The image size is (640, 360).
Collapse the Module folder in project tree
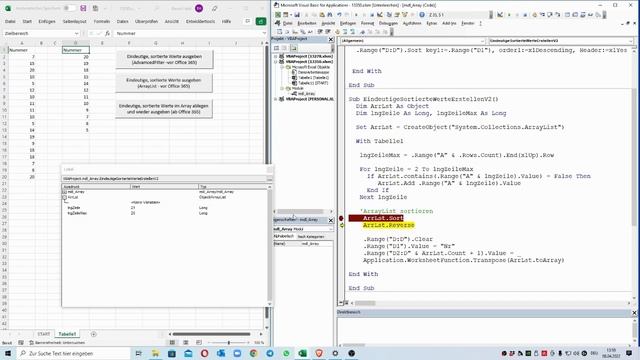pyautogui.click(x=282, y=88)
